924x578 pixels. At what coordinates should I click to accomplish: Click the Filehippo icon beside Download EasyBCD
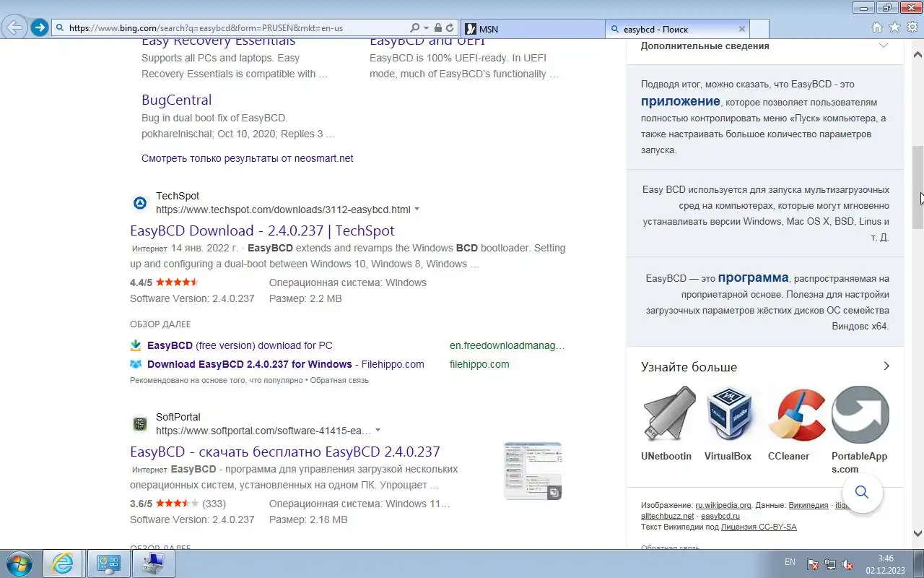click(136, 364)
